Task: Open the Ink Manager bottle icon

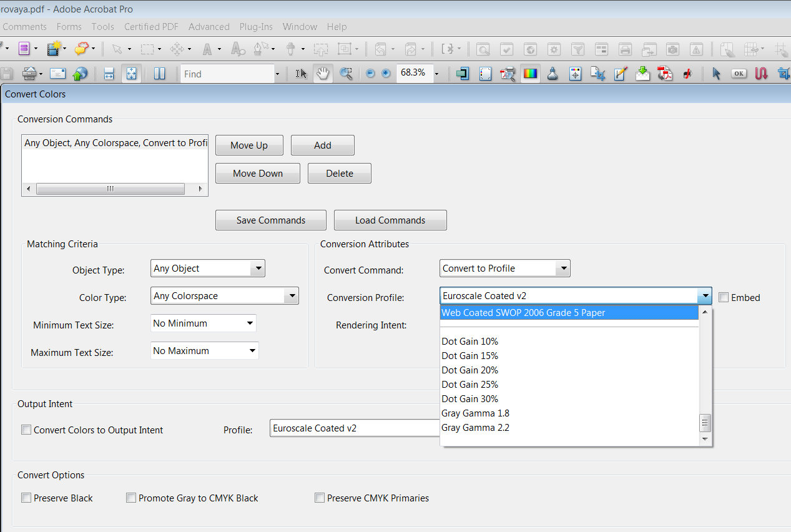Action: point(553,74)
